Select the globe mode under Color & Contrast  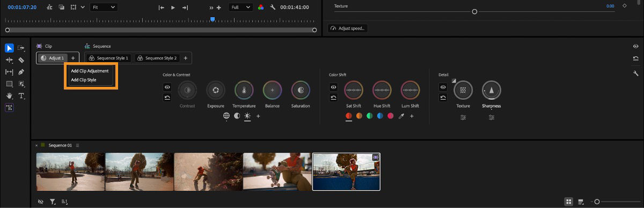pyautogui.click(x=226, y=116)
